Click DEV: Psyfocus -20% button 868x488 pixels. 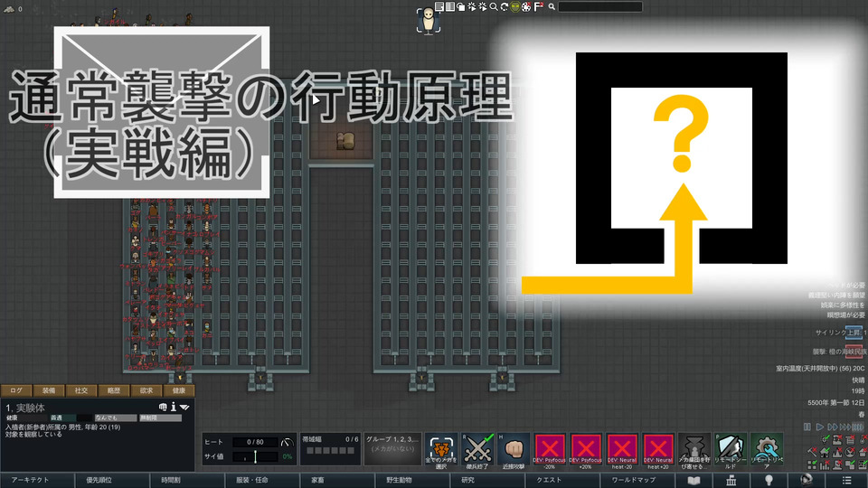[549, 450]
